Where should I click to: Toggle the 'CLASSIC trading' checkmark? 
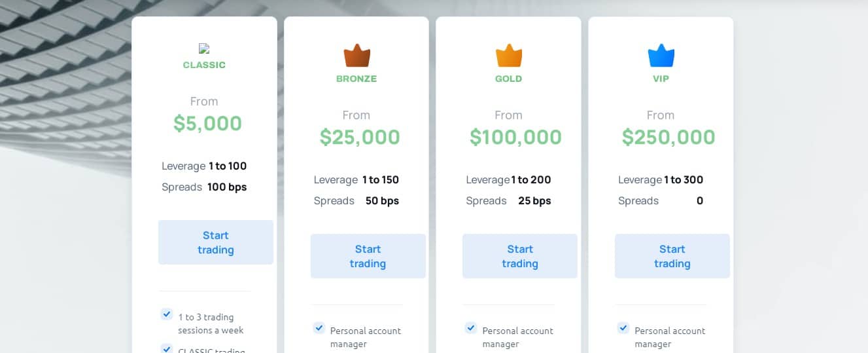[166, 348]
